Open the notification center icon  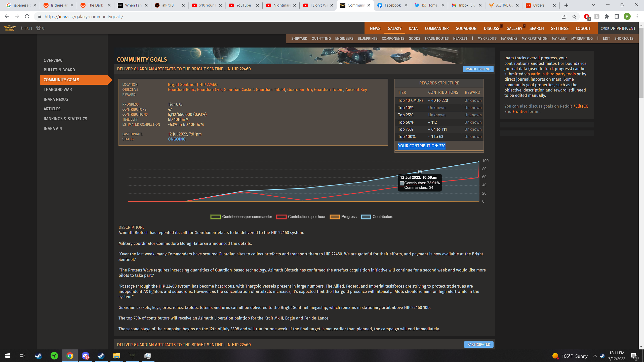point(634,356)
